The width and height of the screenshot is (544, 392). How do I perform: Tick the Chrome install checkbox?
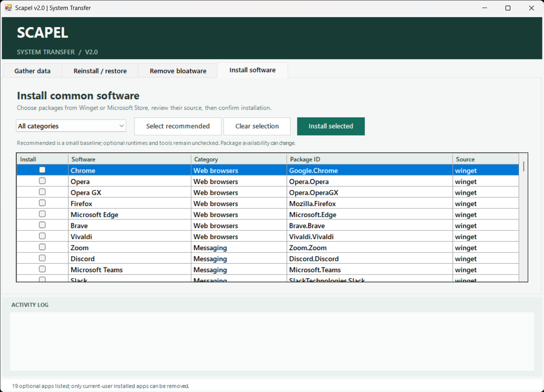pos(42,170)
